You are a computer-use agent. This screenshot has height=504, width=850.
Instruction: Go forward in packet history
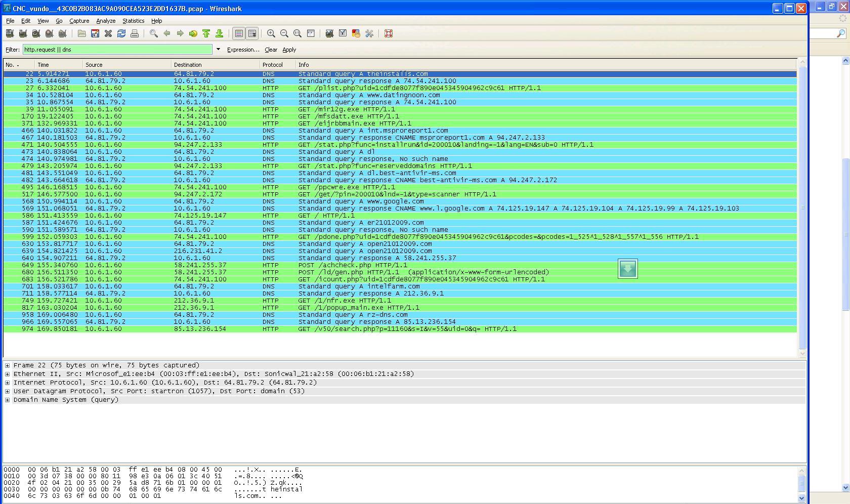tap(180, 33)
